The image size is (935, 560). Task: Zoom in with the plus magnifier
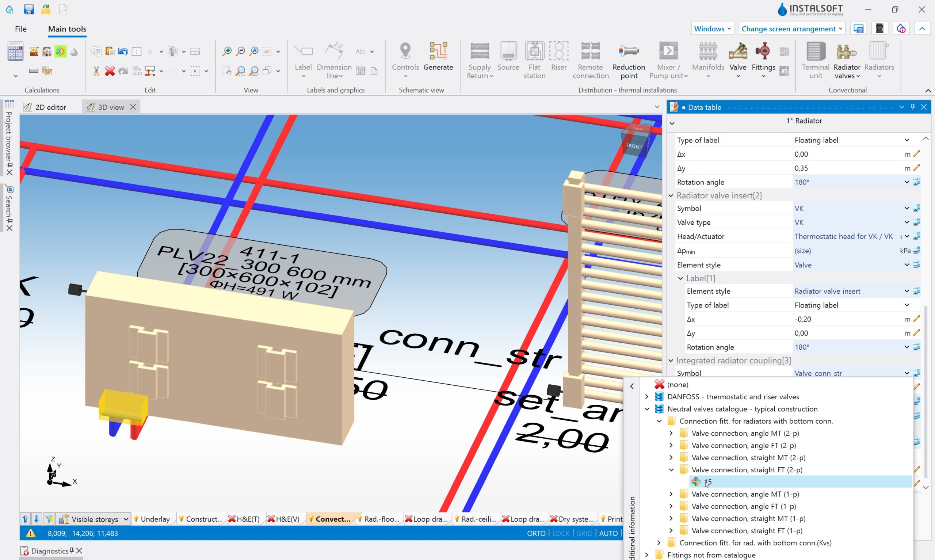(x=227, y=51)
